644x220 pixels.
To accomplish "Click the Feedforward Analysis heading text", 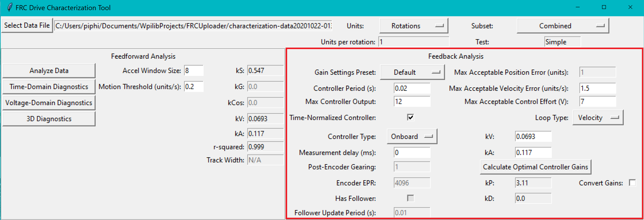I will click(143, 56).
